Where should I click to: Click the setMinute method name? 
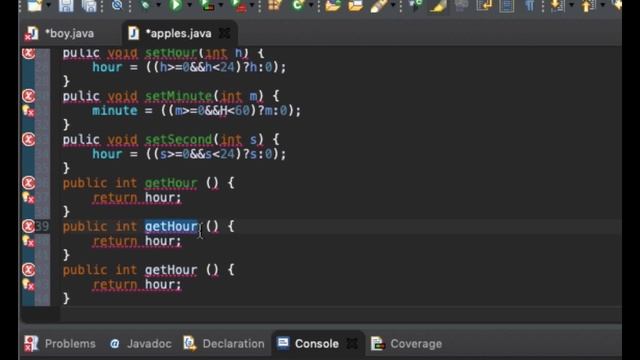(178, 96)
